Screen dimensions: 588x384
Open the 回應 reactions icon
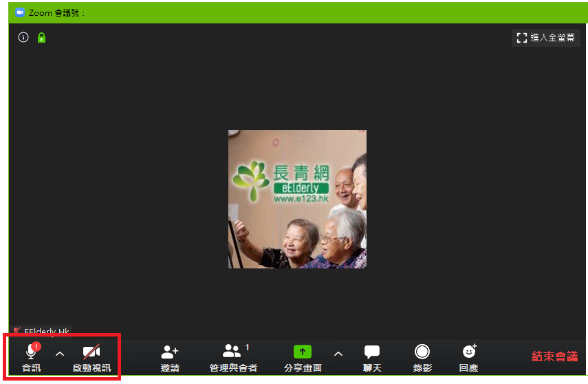click(469, 352)
